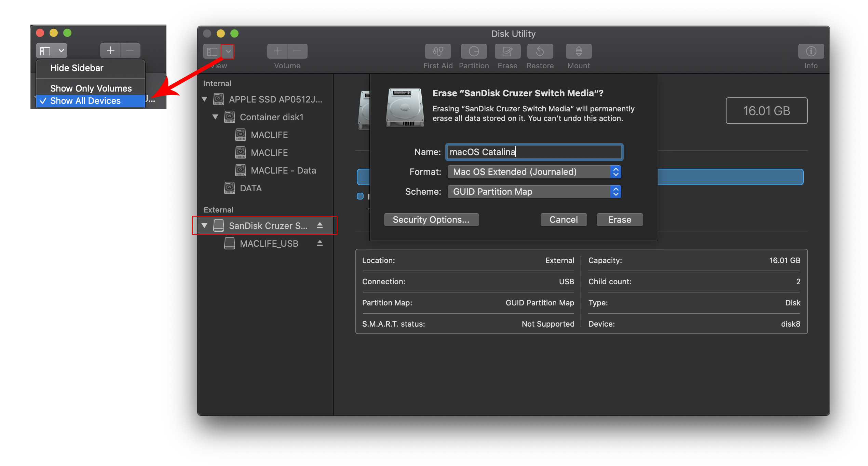Mount the selected disk
The height and width of the screenshot is (466, 868).
[x=578, y=51]
